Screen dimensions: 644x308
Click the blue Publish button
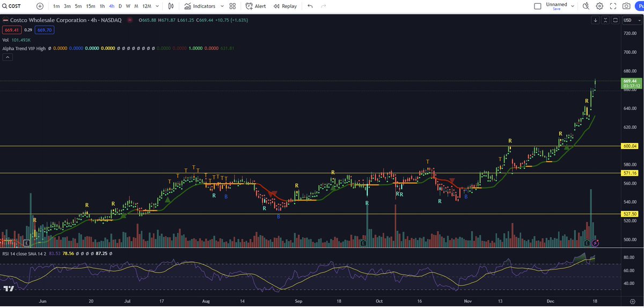point(640,6)
